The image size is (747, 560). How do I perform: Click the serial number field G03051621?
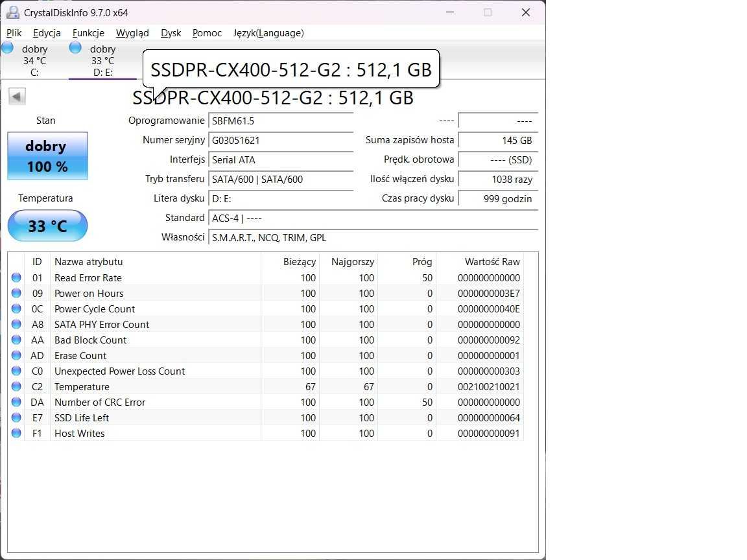pyautogui.click(x=281, y=141)
